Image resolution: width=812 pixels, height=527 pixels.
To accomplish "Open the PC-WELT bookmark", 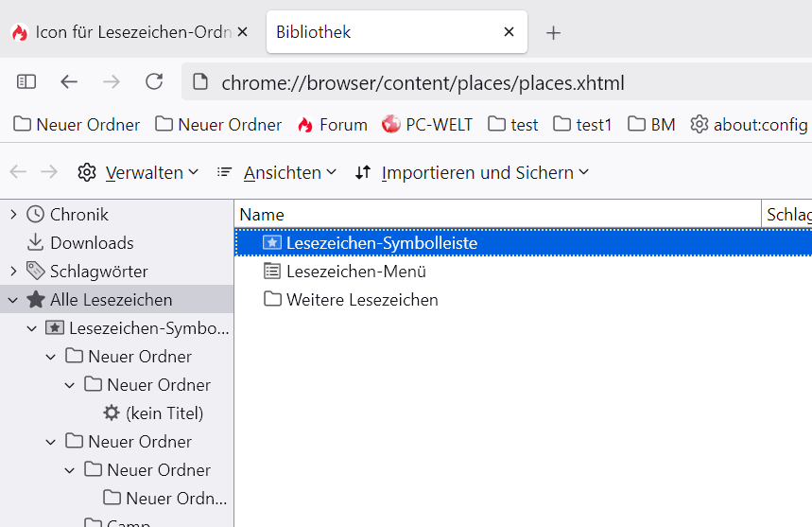I will point(426,125).
